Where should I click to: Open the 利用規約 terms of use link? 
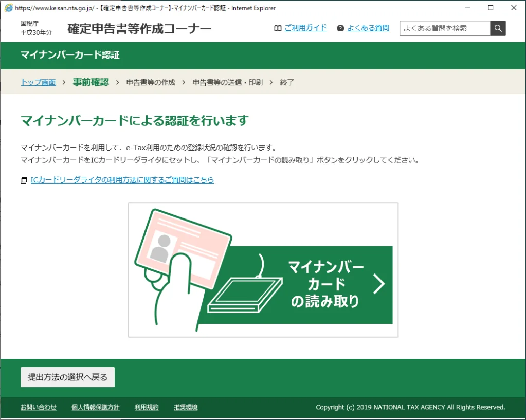[x=146, y=407]
